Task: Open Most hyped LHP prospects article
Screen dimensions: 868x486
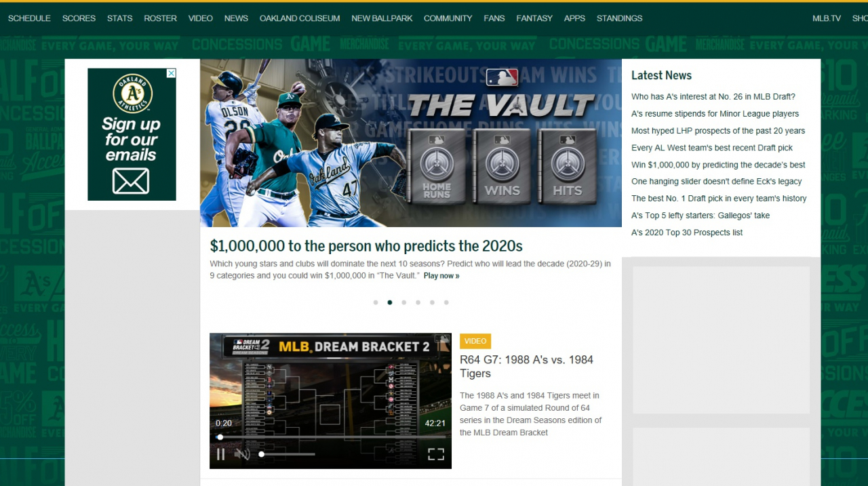Action: tap(718, 131)
